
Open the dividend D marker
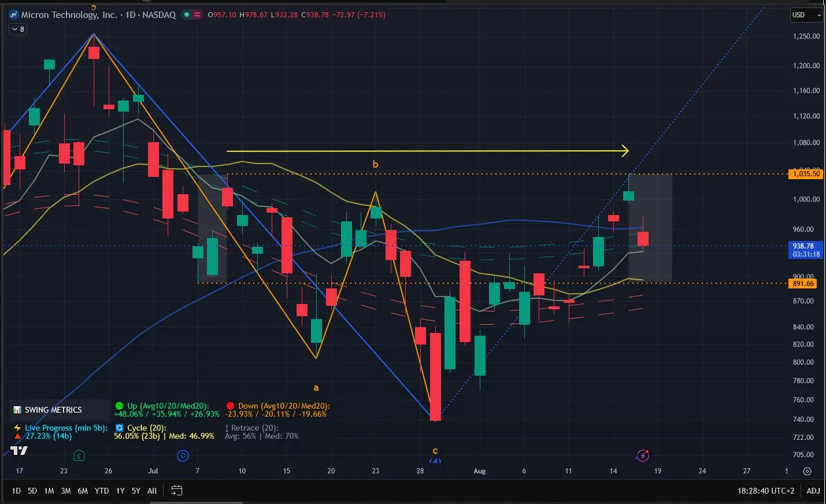point(183,455)
